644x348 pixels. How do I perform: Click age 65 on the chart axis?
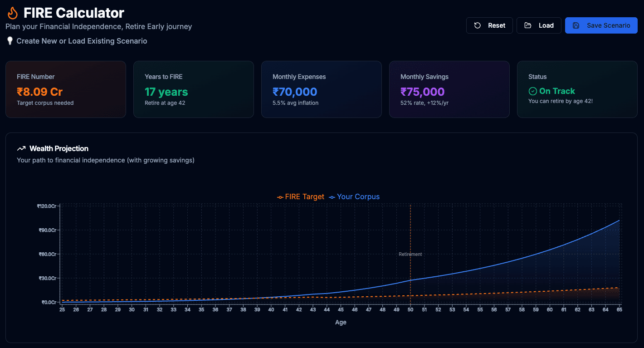point(619,309)
